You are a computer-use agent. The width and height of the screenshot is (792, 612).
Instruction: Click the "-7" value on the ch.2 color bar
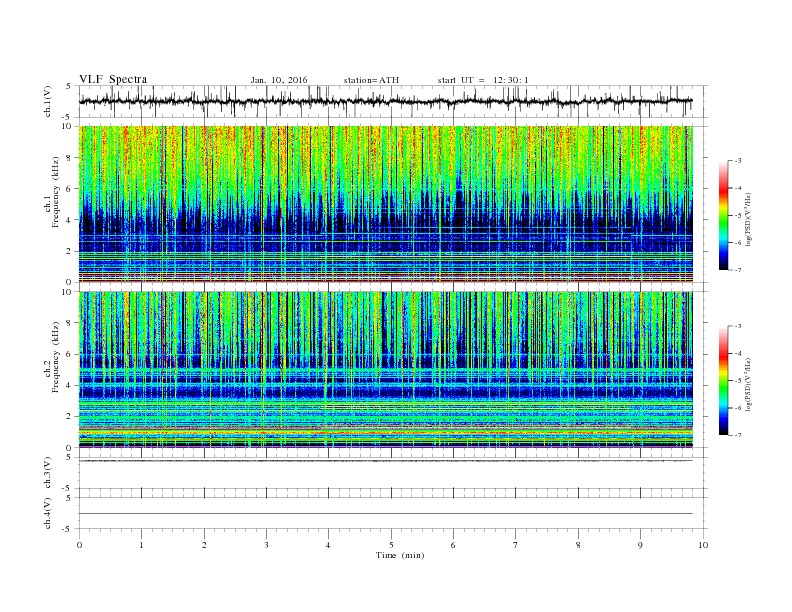(738, 435)
